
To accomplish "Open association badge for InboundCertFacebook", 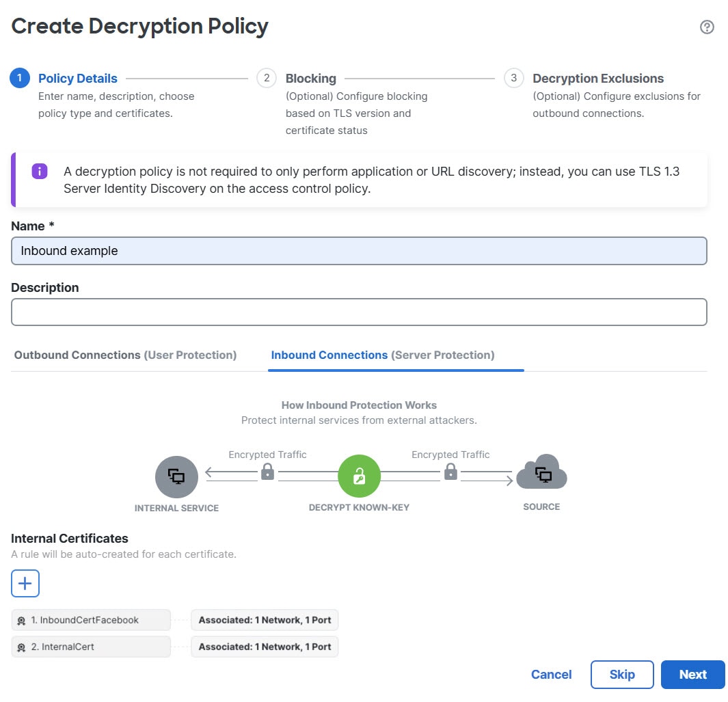I will [265, 620].
